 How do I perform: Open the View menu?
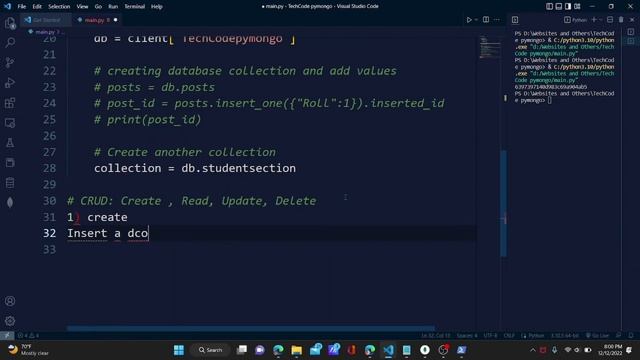click(x=82, y=7)
